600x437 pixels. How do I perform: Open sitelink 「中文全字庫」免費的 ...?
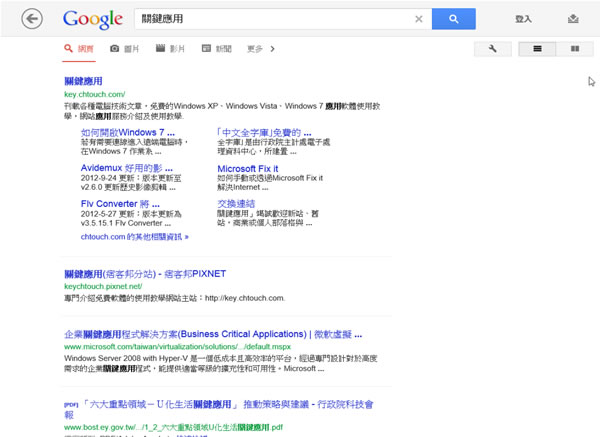click(264, 133)
